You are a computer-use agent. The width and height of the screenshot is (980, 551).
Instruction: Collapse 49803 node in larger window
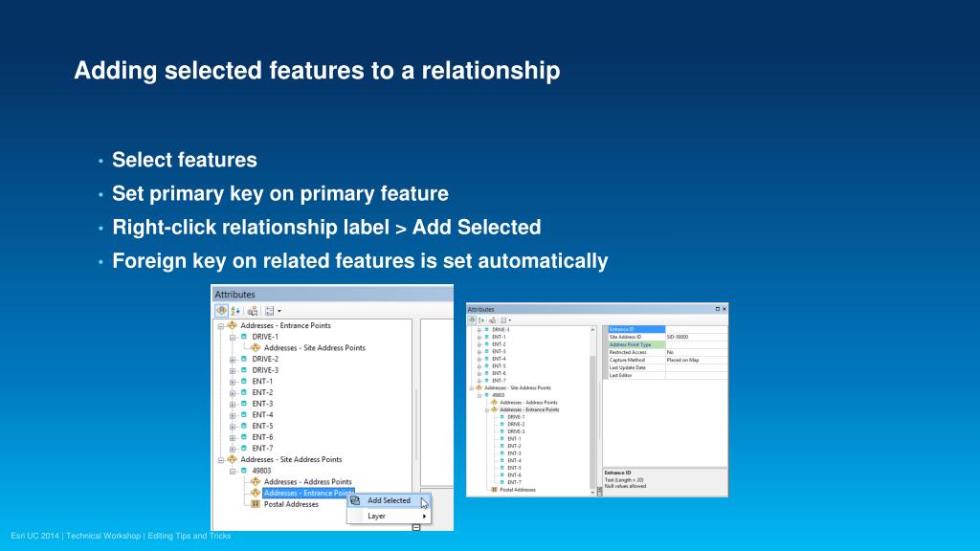click(233, 472)
